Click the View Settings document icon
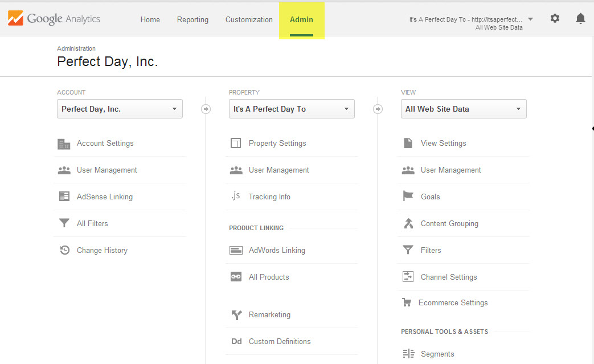The image size is (594, 364). [408, 143]
